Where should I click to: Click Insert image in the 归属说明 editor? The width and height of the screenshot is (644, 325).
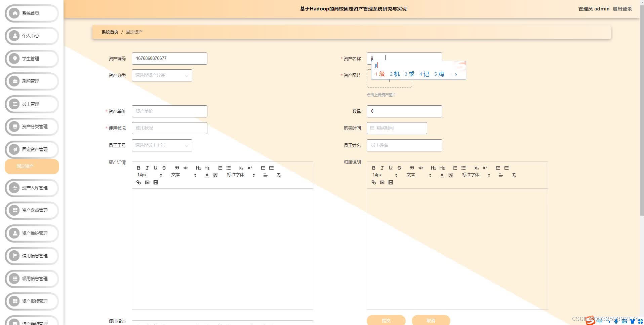(382, 182)
